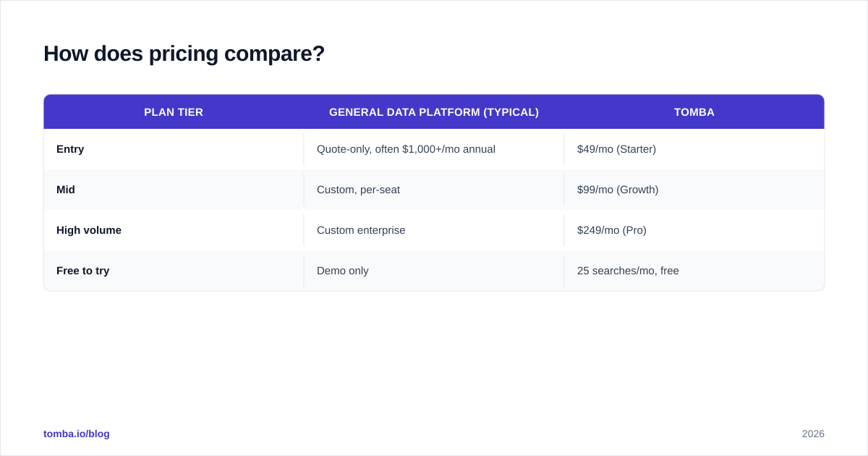The width and height of the screenshot is (868, 456).
Task: Select 'Quote-only, often $1,000+/mo annual' cell
Action: [434, 149]
